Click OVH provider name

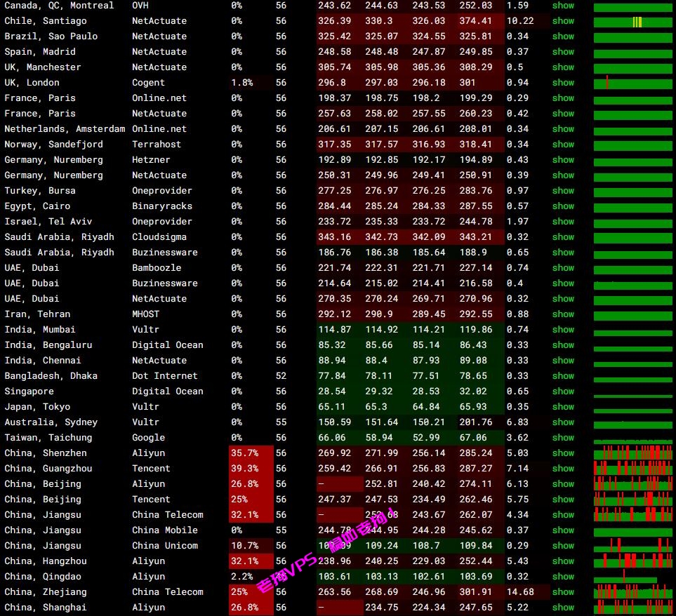140,6
